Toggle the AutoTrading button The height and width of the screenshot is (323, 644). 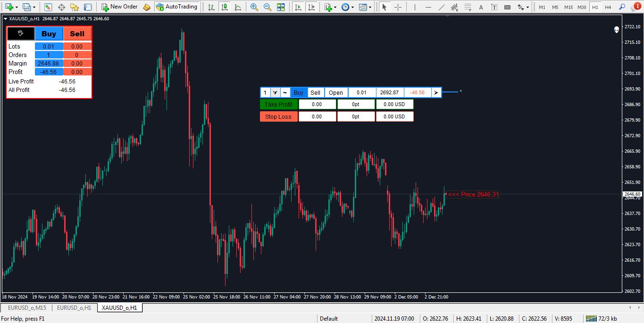pos(176,7)
